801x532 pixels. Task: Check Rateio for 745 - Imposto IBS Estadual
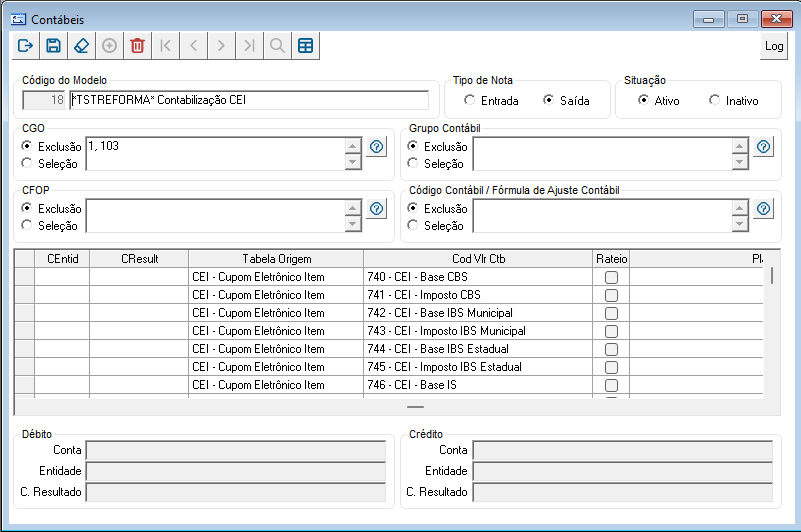pos(611,367)
